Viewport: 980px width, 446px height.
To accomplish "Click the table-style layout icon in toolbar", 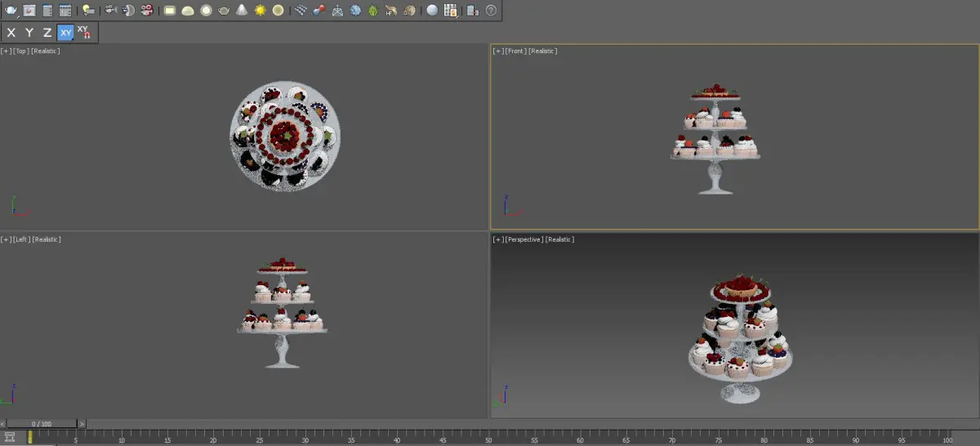I will (65, 11).
